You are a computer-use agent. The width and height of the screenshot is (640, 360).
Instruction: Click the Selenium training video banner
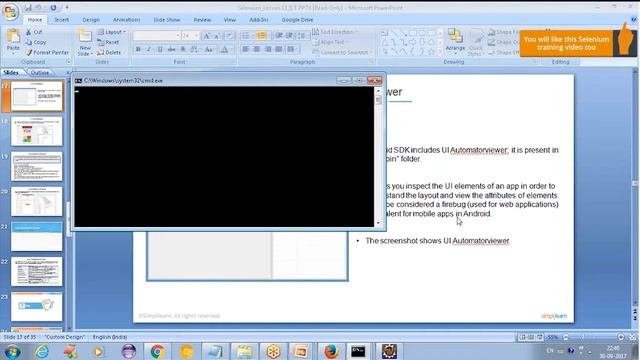pos(566,43)
